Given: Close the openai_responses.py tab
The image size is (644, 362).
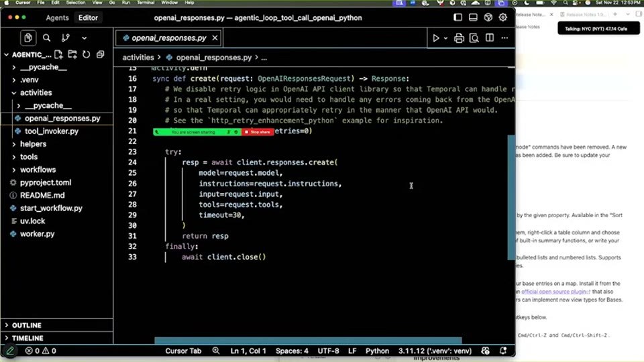Looking at the screenshot, I should pos(215,38).
